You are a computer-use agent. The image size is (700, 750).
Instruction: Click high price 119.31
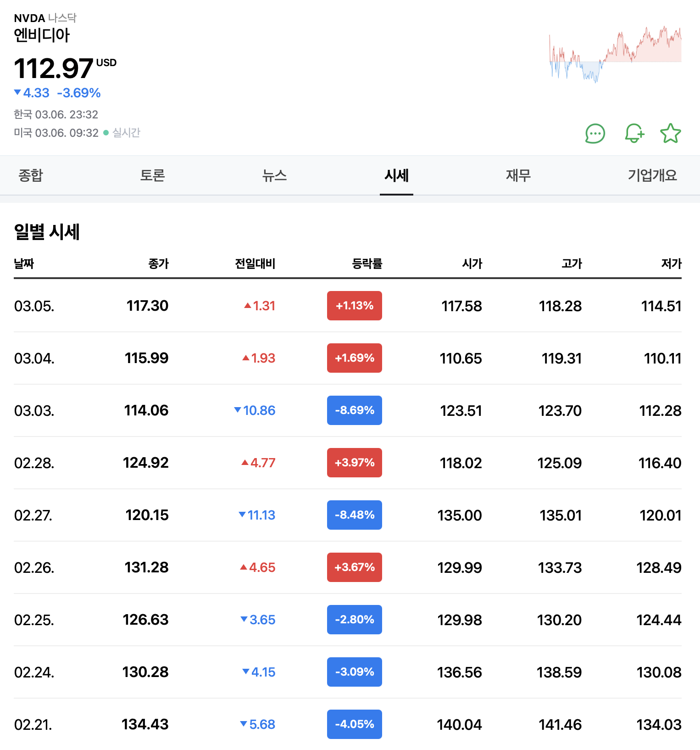click(x=561, y=358)
